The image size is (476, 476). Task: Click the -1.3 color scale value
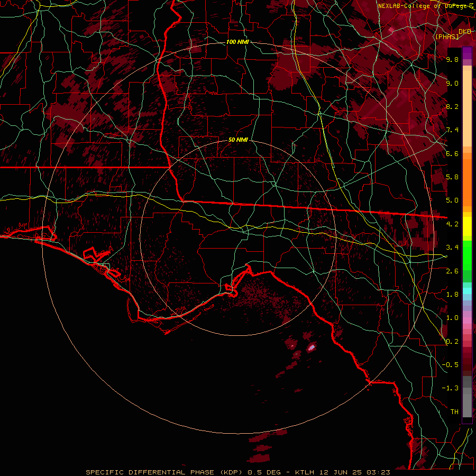click(x=450, y=388)
